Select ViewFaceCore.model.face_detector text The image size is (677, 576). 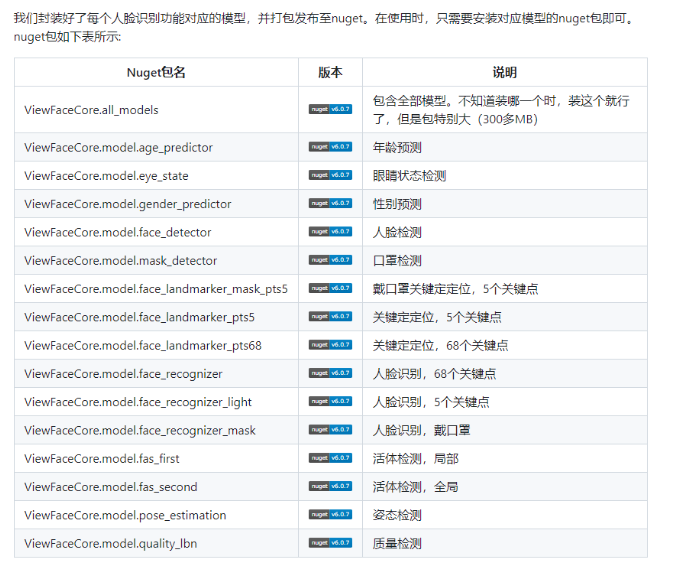(x=118, y=232)
